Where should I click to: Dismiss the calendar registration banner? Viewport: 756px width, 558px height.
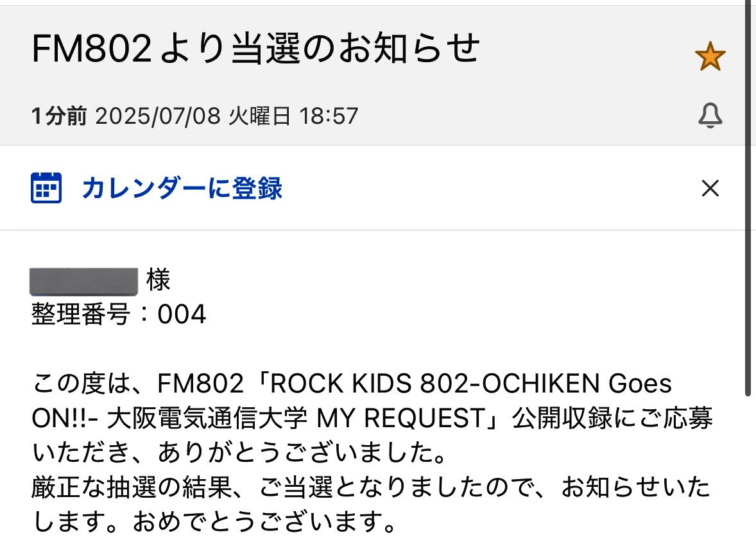710,188
